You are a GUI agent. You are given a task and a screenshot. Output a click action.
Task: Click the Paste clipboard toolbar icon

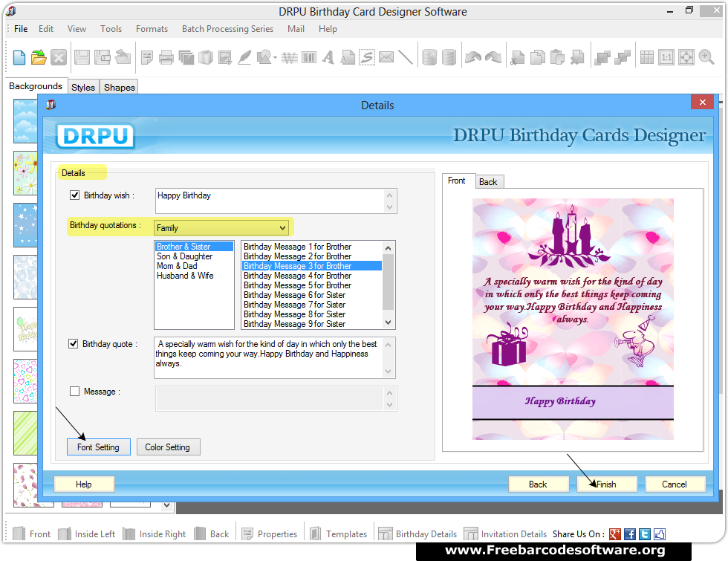pyautogui.click(x=557, y=58)
